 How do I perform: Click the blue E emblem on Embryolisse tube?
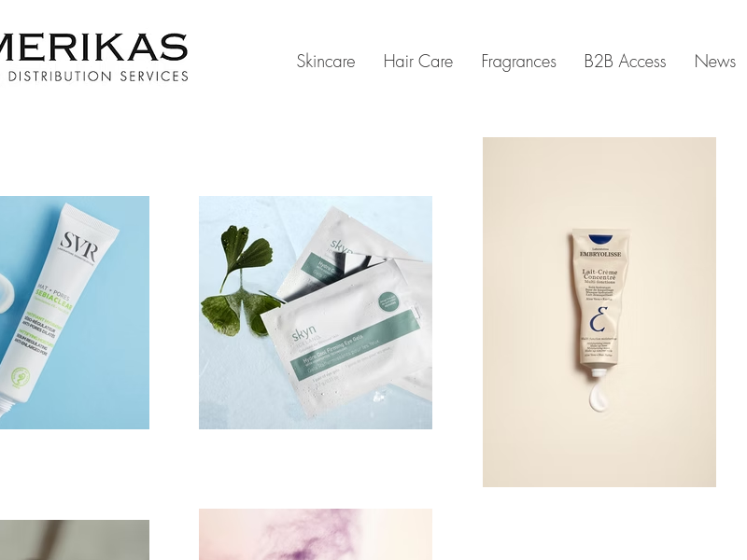(599, 319)
